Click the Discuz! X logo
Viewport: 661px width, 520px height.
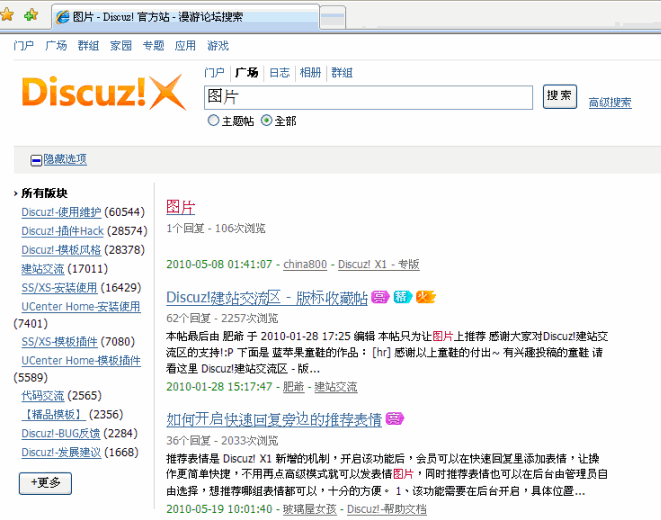(104, 92)
